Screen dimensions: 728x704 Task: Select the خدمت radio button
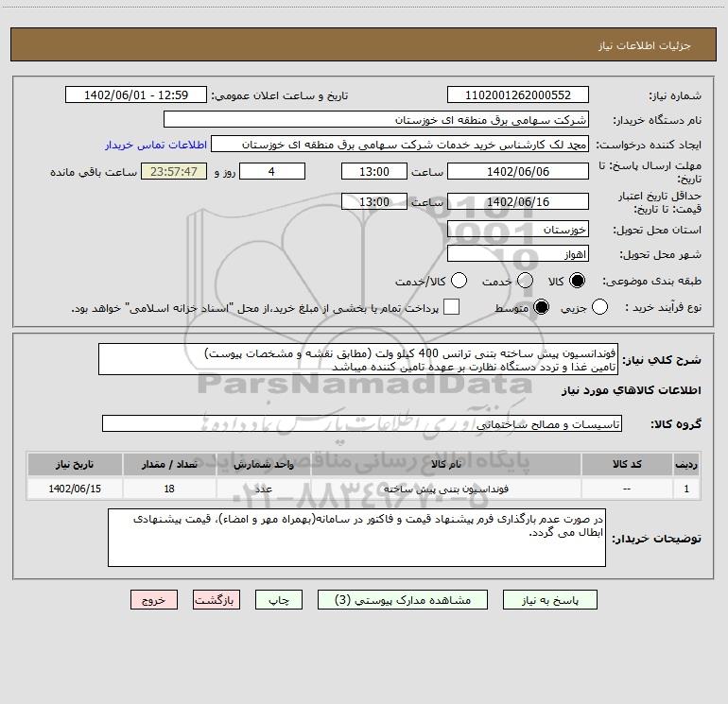tap(525, 281)
